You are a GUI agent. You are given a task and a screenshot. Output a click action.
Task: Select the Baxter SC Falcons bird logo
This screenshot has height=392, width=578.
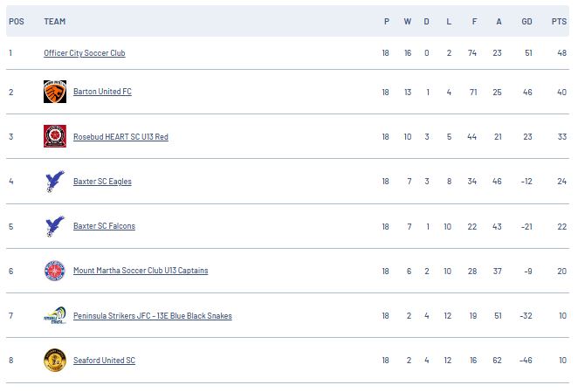pos(55,226)
